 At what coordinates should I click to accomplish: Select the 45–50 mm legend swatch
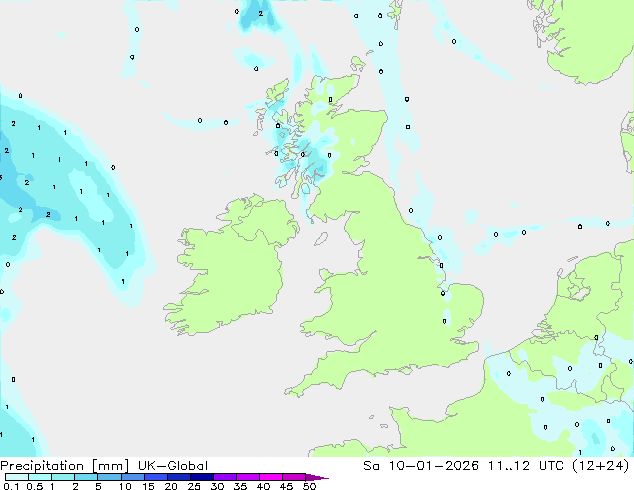[294, 477]
